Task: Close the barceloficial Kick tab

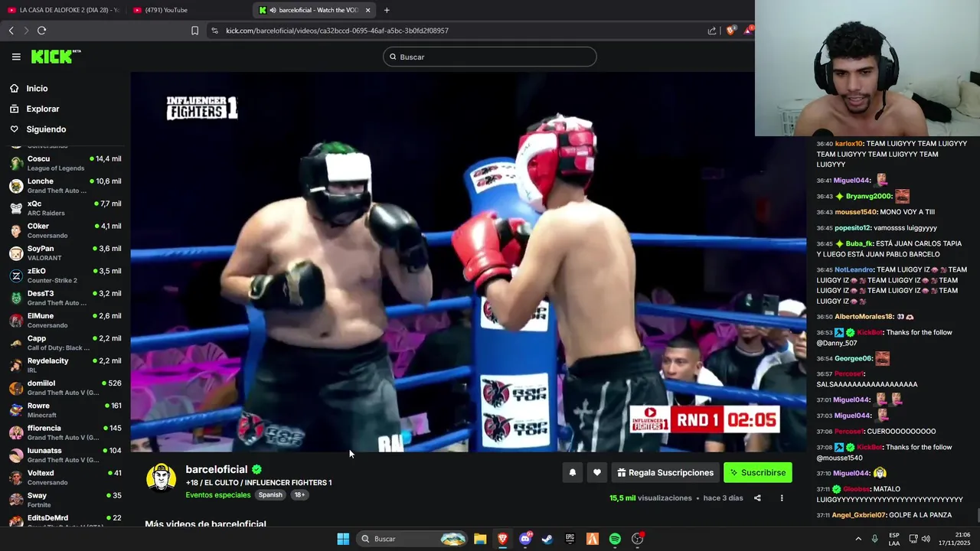Action: click(367, 10)
